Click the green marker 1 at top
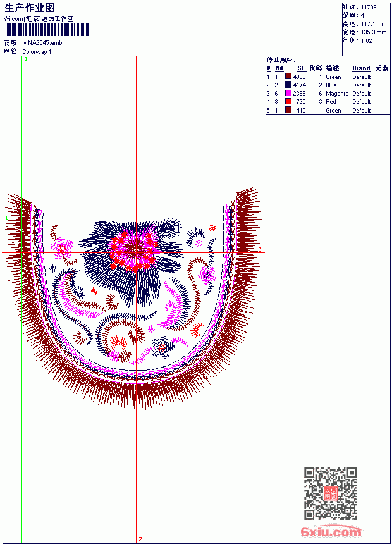This screenshot has width=392, height=544. point(26,59)
